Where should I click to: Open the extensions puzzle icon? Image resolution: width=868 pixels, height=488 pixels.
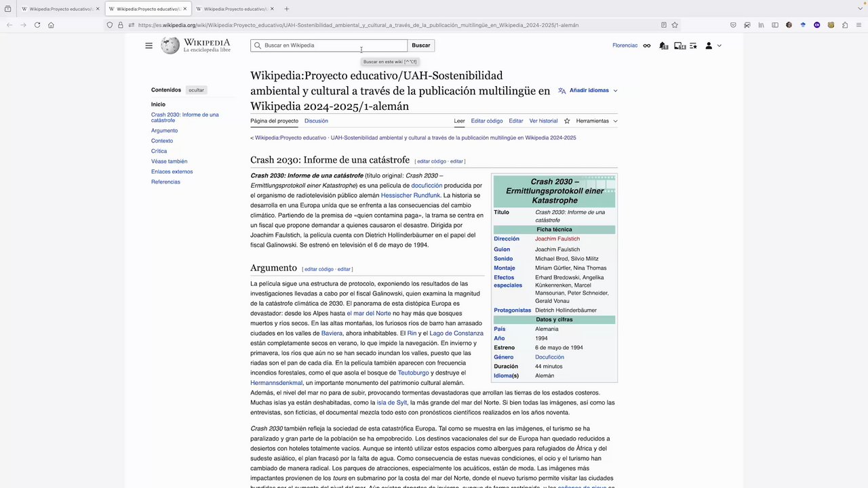(x=845, y=25)
